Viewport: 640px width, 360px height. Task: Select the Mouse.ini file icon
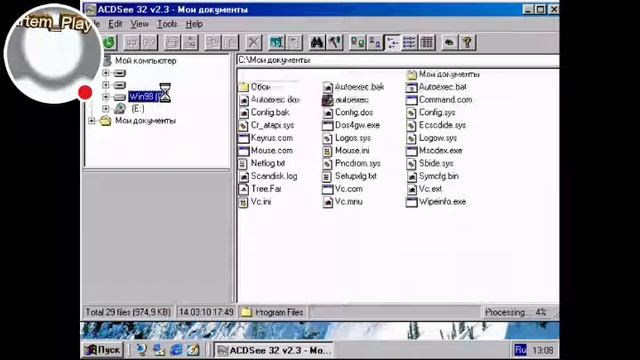pyautogui.click(x=328, y=151)
